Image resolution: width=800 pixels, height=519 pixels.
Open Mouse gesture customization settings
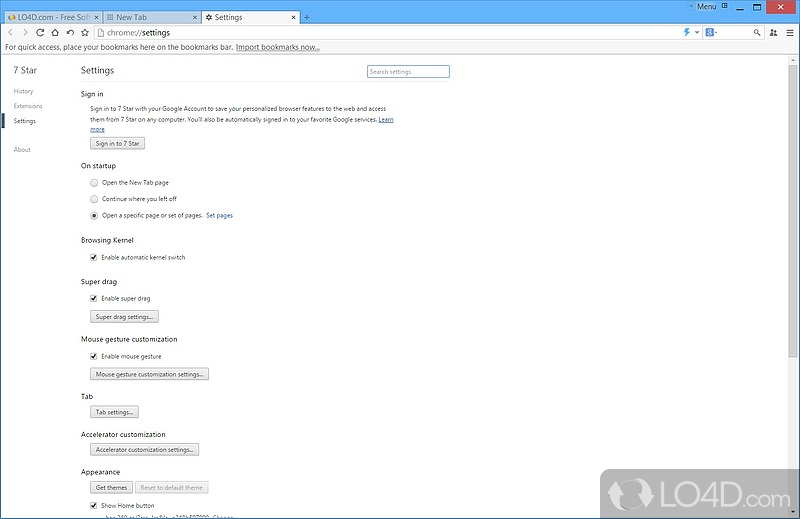149,374
